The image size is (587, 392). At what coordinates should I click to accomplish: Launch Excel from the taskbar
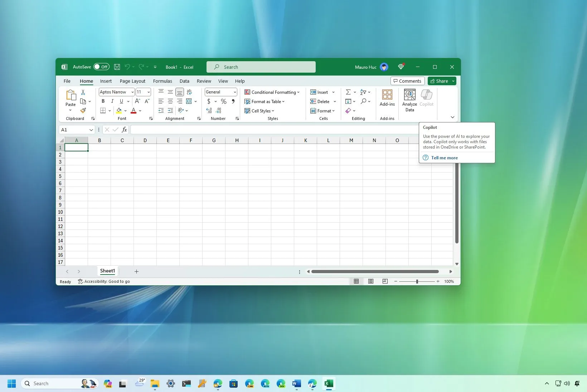point(329,383)
